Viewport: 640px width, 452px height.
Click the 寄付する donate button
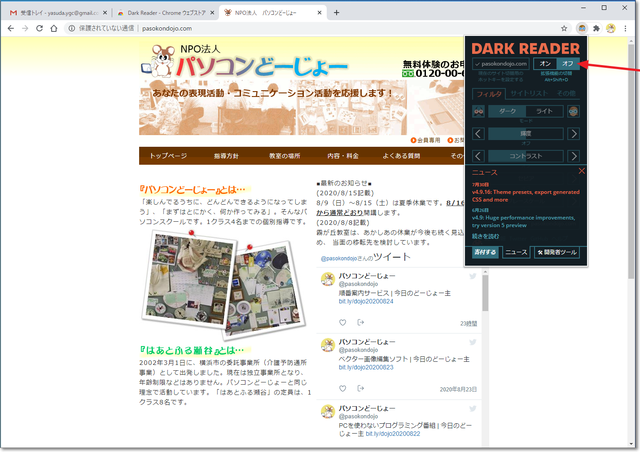tap(484, 253)
